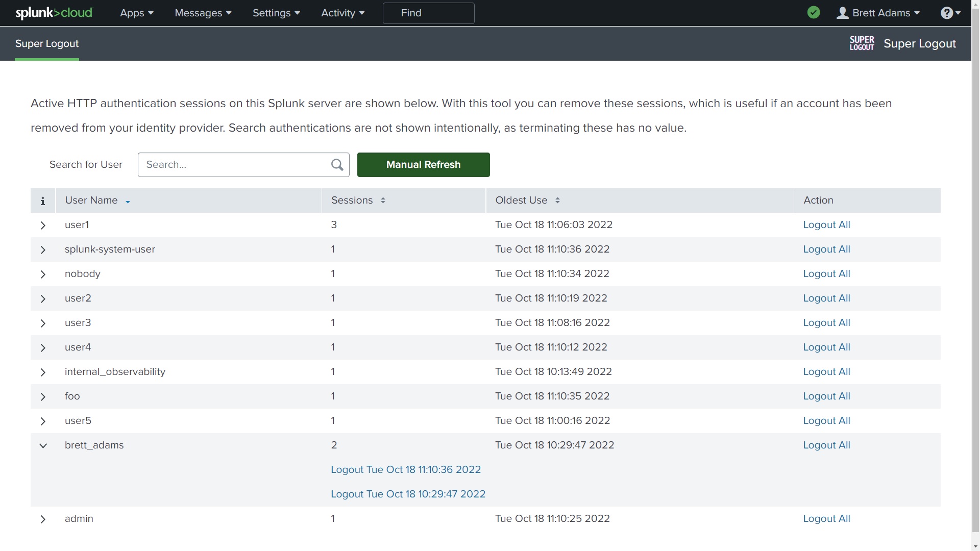Click Logout All for the nobody user
Viewport: 980px width, 551px height.
click(x=826, y=273)
